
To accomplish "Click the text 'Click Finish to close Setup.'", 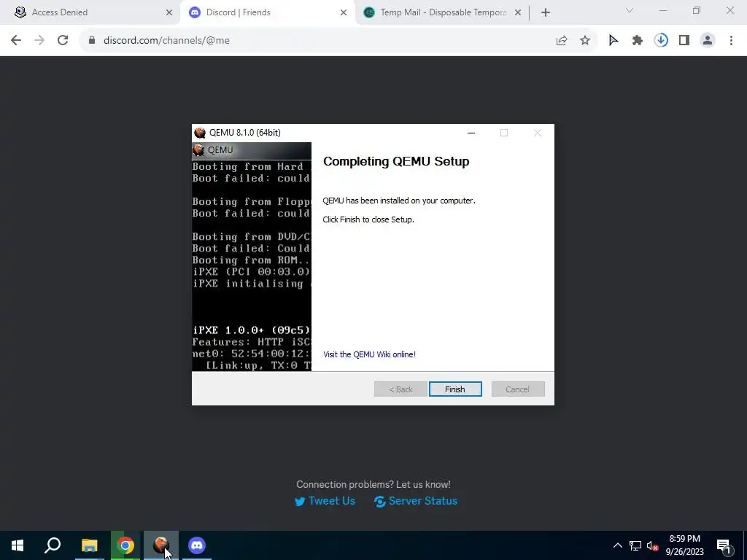I will [368, 219].
